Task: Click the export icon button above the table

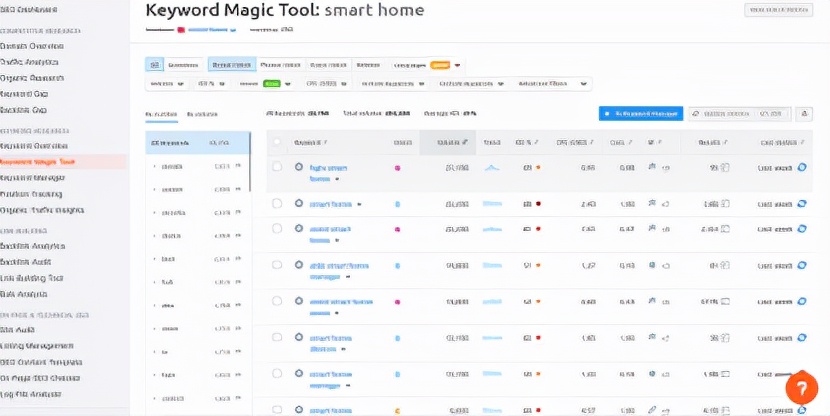Action: (805, 114)
